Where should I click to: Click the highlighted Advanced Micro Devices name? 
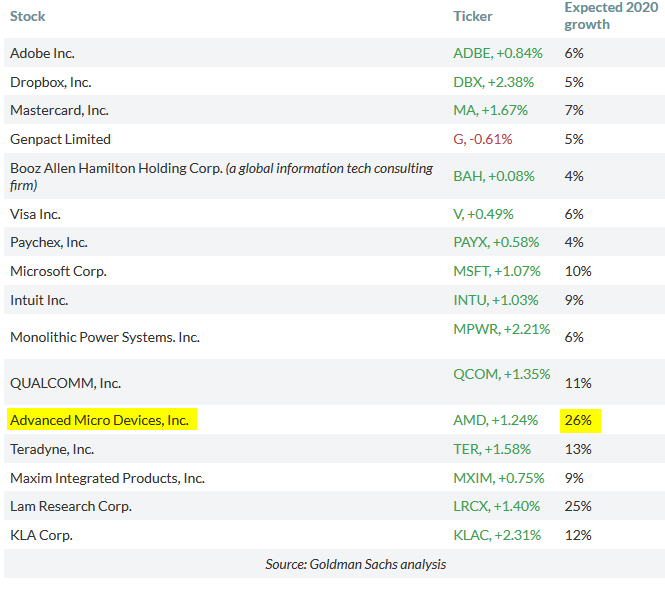(x=99, y=420)
